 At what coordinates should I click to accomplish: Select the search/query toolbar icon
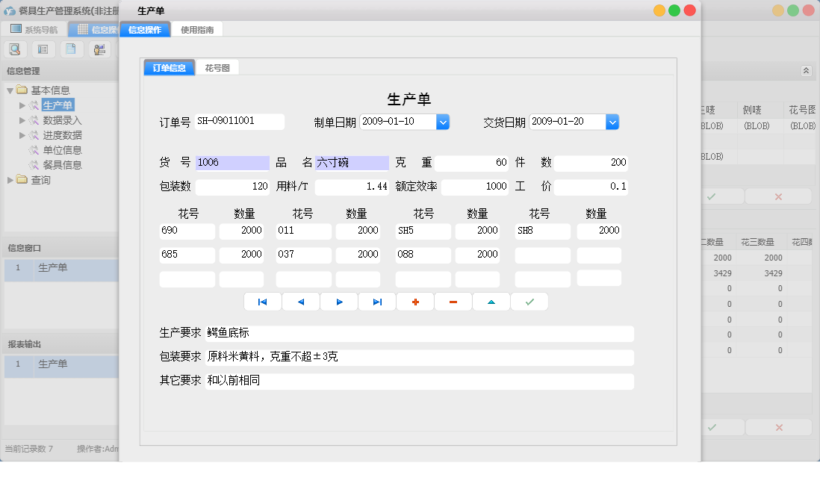[15, 48]
